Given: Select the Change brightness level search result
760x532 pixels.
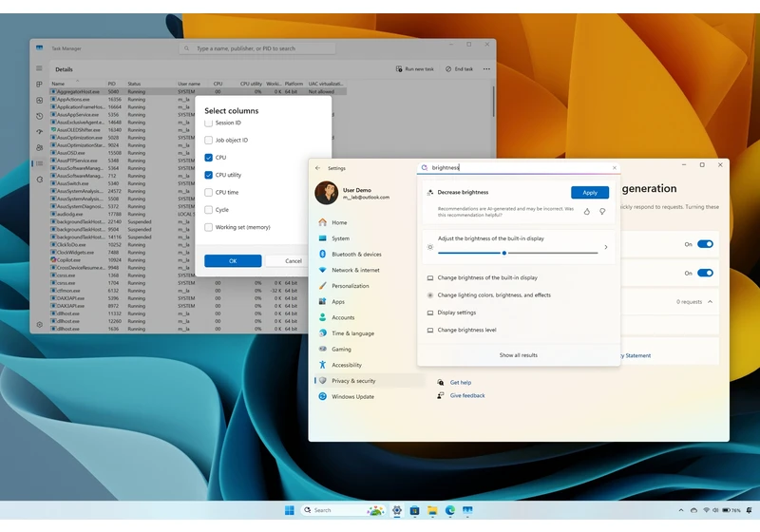Looking at the screenshot, I should 519,330.
